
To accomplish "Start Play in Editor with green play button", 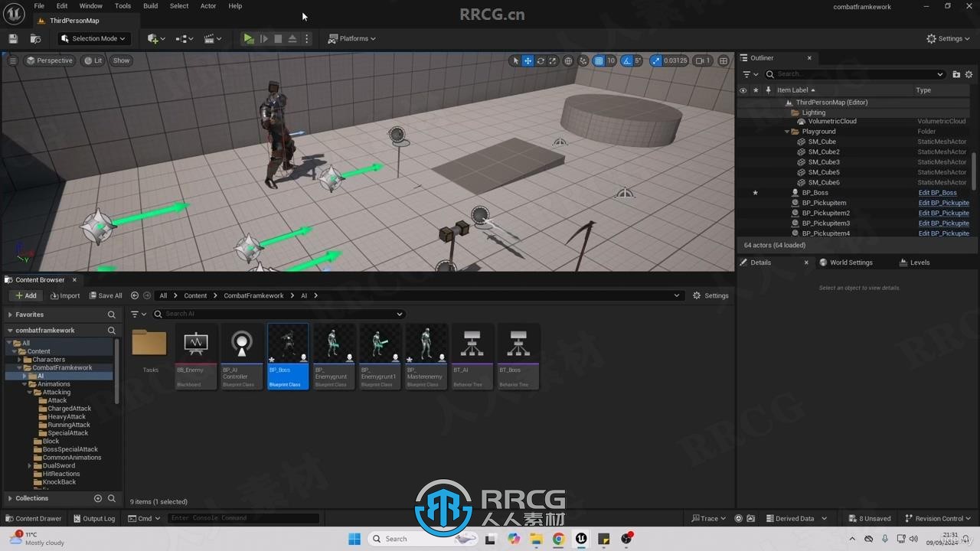I will [249, 38].
